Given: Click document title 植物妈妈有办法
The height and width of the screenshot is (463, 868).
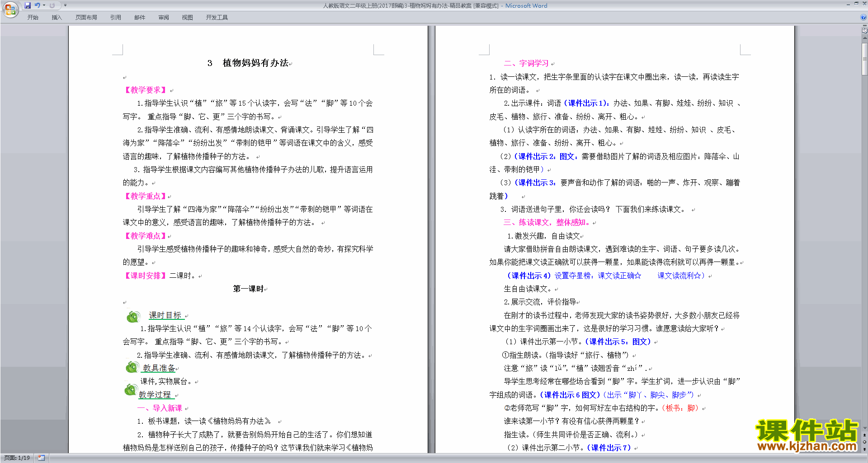Looking at the screenshot, I should click(255, 63).
